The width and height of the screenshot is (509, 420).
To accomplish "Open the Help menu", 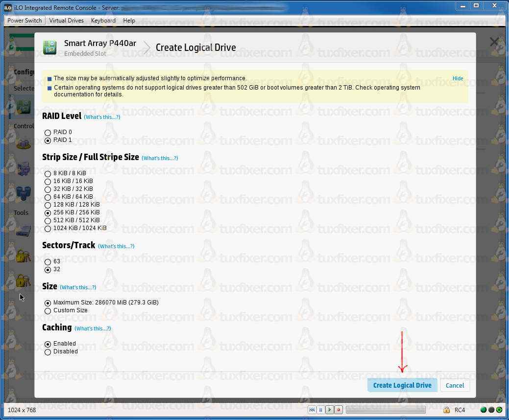I will pos(129,21).
